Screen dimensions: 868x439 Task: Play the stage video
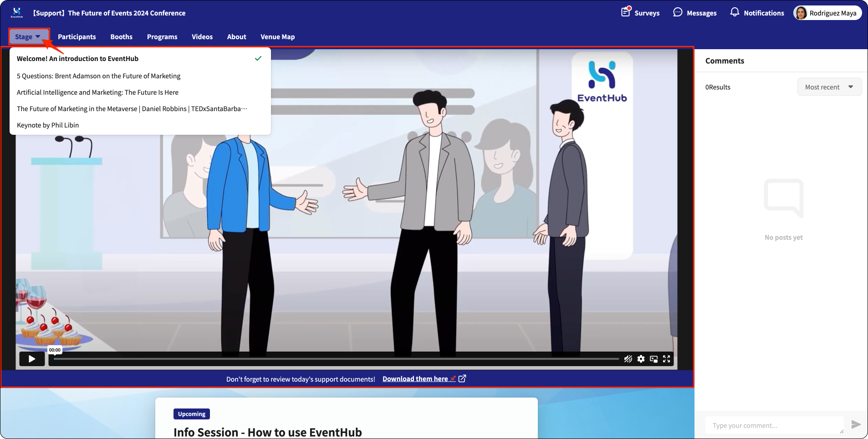(32, 359)
